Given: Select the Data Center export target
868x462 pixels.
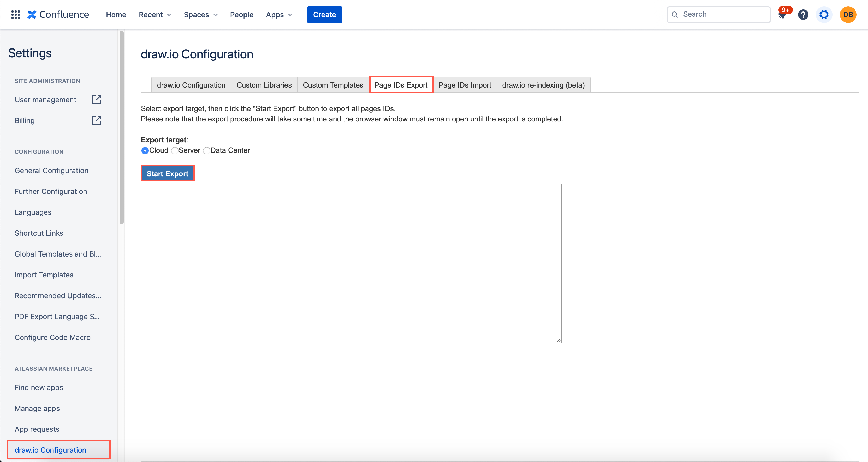Looking at the screenshot, I should (206, 150).
